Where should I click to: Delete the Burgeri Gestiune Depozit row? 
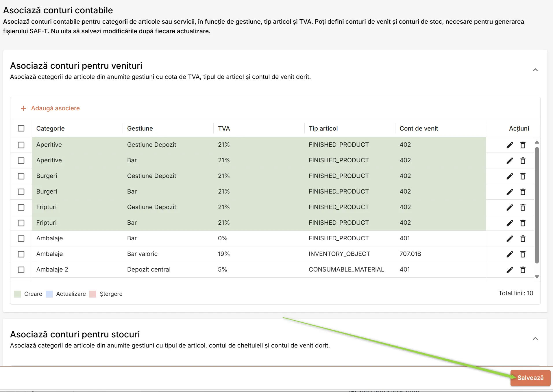523,176
